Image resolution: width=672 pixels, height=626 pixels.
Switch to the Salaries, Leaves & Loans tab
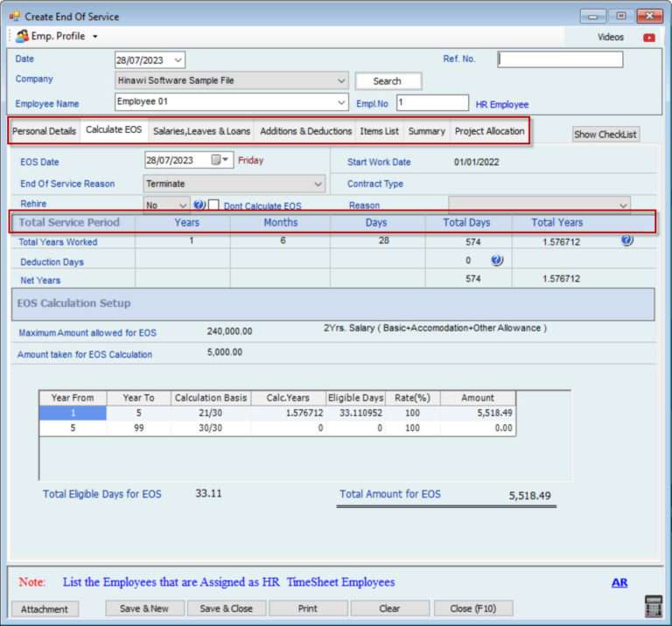click(201, 131)
